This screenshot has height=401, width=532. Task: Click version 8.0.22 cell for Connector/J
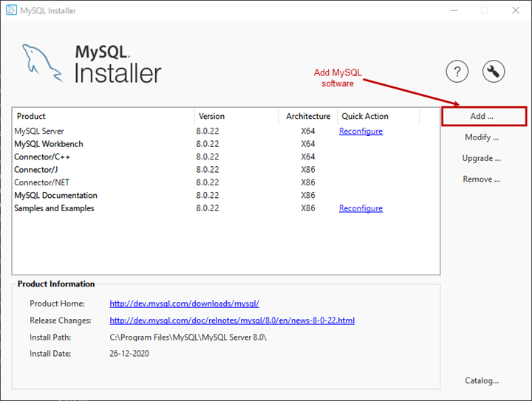coord(208,170)
